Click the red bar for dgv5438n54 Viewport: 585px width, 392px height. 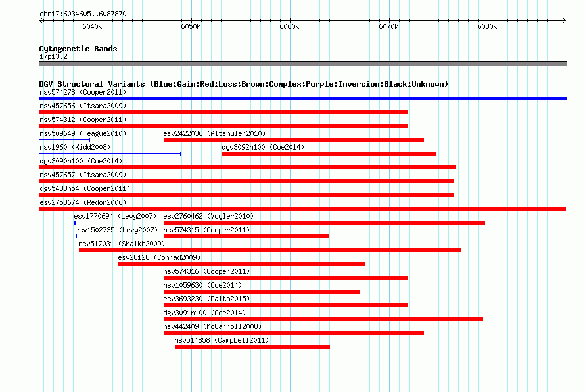point(246,195)
